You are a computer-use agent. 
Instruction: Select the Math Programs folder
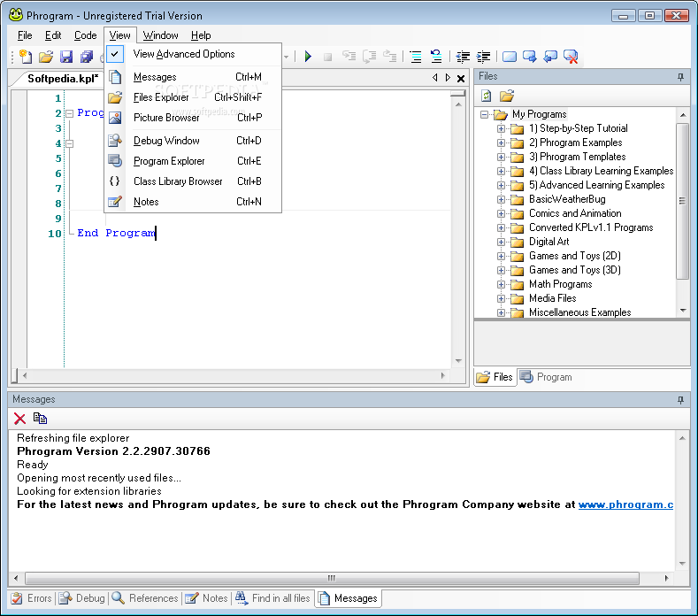pyautogui.click(x=560, y=284)
